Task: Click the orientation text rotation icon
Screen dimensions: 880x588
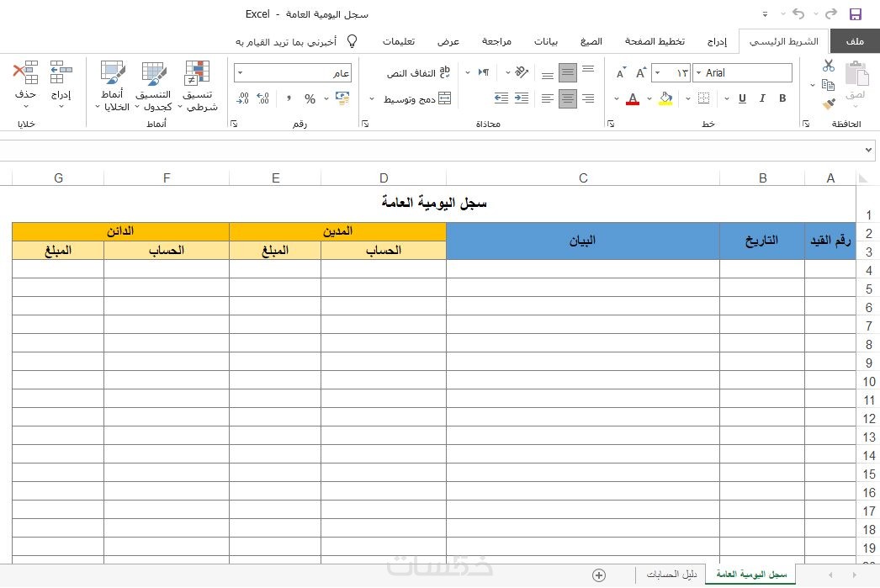Action: [x=522, y=72]
